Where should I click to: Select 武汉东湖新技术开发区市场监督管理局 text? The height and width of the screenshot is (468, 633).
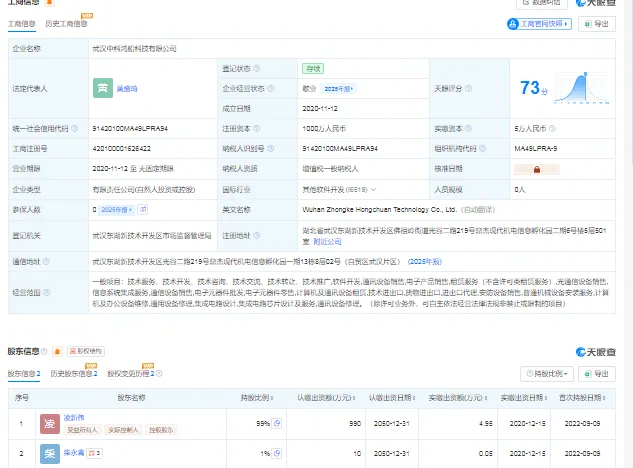[152, 235]
